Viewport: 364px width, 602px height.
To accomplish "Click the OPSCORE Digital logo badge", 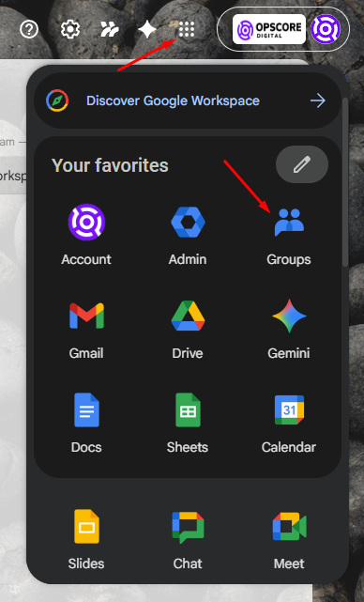I will (269, 29).
